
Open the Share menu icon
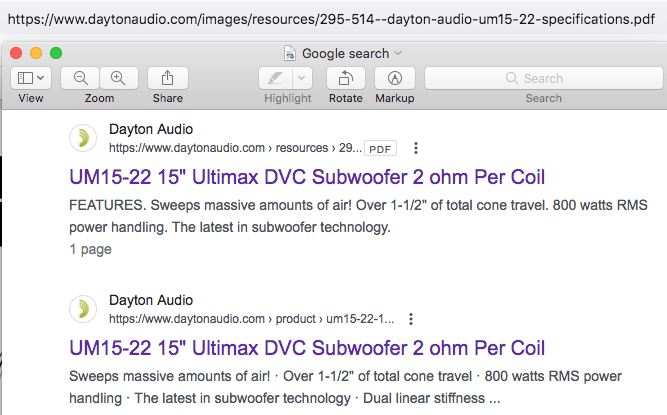pyautogui.click(x=168, y=78)
